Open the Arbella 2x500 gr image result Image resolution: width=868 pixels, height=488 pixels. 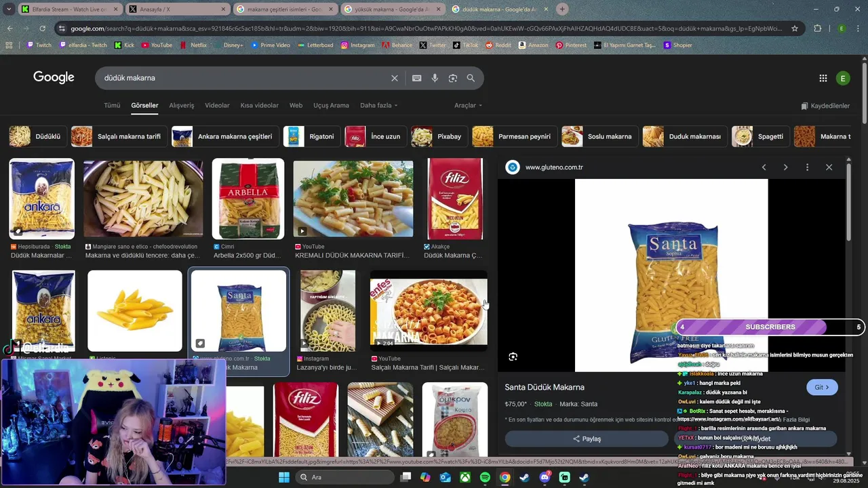pos(248,199)
